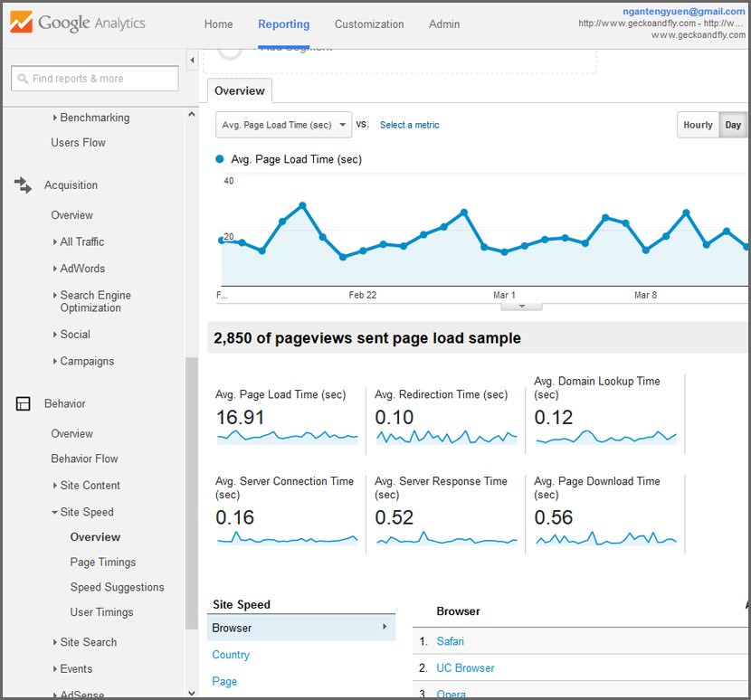Open the Avg. Page Load Time metric dropdown

tap(283, 125)
